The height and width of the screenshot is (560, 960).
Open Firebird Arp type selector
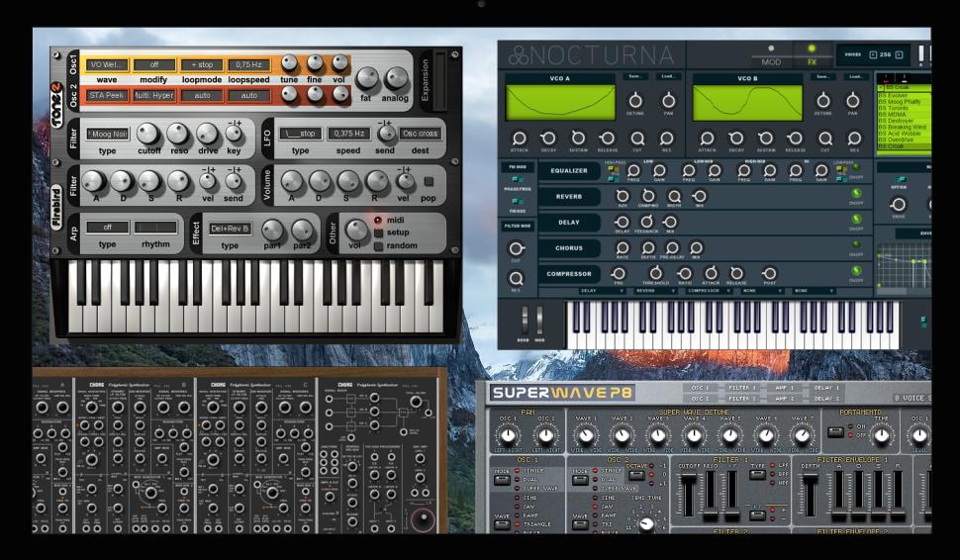click(x=107, y=227)
